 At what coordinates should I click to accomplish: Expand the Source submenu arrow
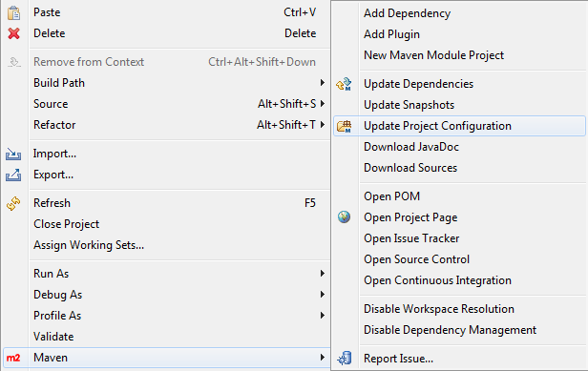(322, 103)
